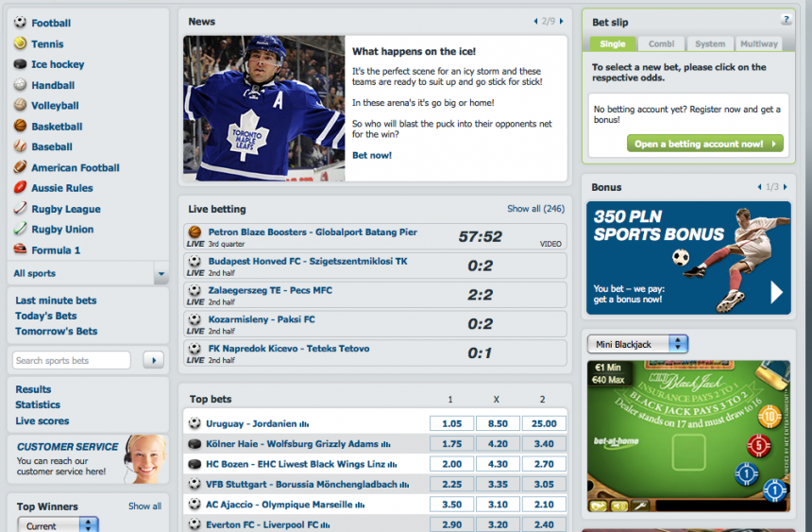Click VIDEO label on Petron Blaze Boosters match
The width and height of the screenshot is (812, 532).
tap(550, 244)
